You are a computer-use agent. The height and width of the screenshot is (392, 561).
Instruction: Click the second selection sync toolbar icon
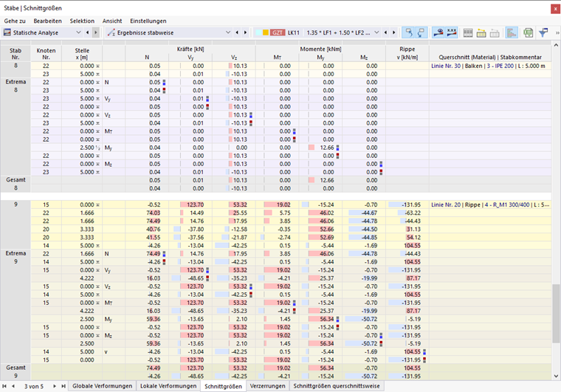pos(421,32)
